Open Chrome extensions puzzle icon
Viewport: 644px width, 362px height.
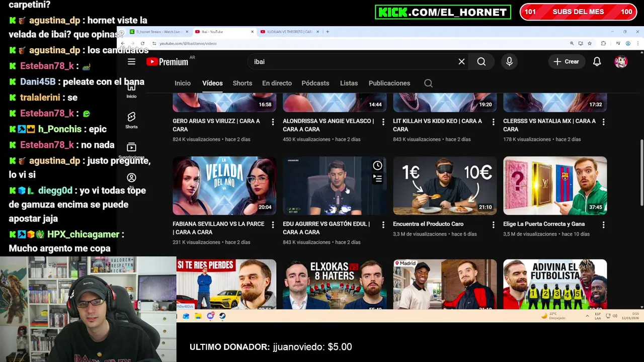click(603, 43)
